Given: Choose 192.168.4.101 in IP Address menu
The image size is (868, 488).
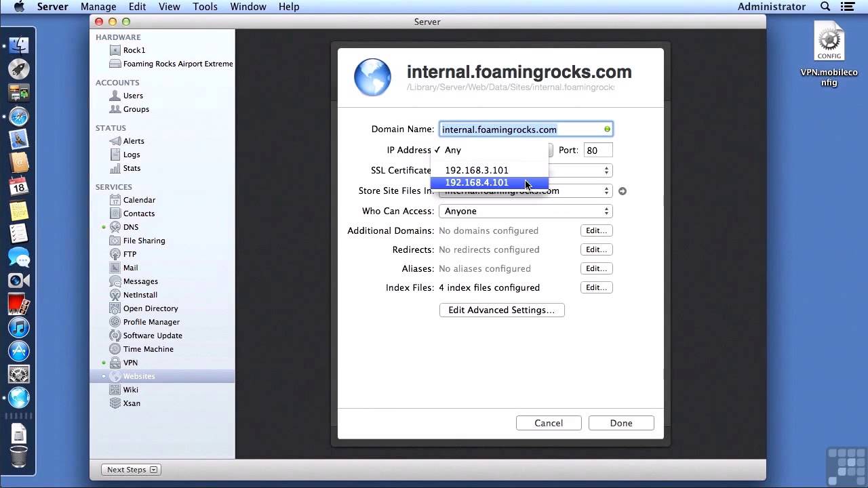Looking at the screenshot, I should tap(489, 182).
